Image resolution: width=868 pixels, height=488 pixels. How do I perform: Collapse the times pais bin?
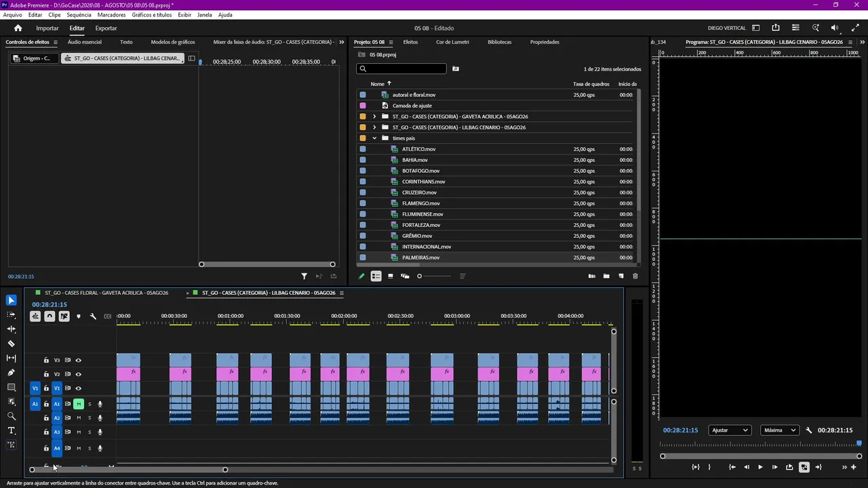(x=374, y=138)
